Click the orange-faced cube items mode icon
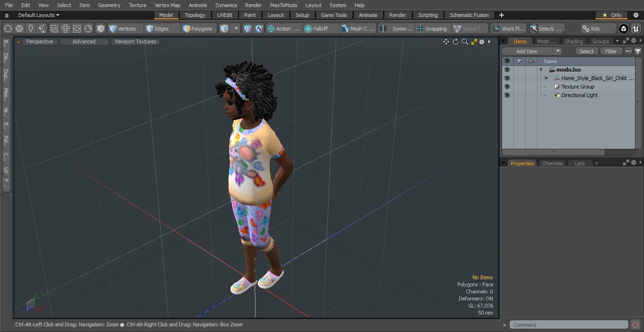644x332 pixels. pyautogui.click(x=224, y=29)
